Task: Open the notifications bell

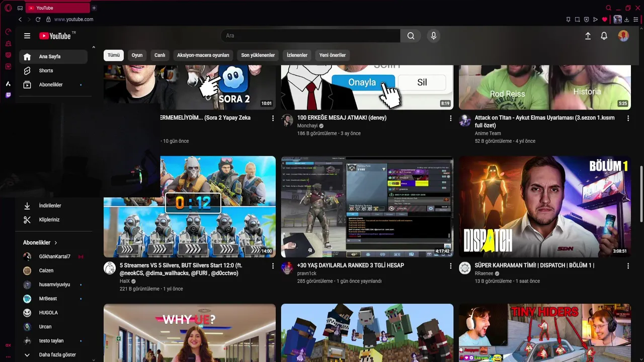Action: (604, 36)
